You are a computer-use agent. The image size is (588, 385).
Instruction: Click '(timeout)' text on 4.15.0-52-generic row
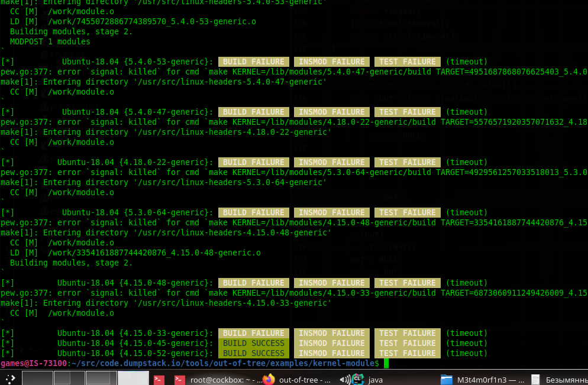467,353
